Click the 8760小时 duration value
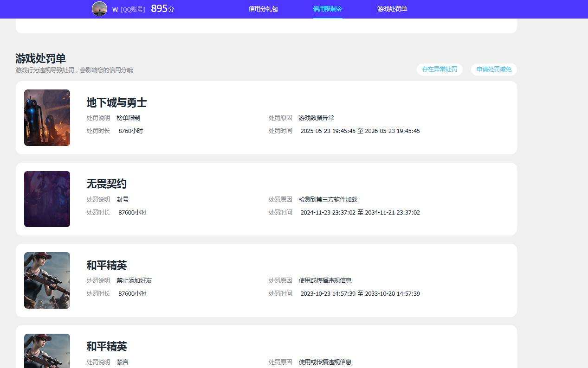588x368 pixels. [130, 131]
